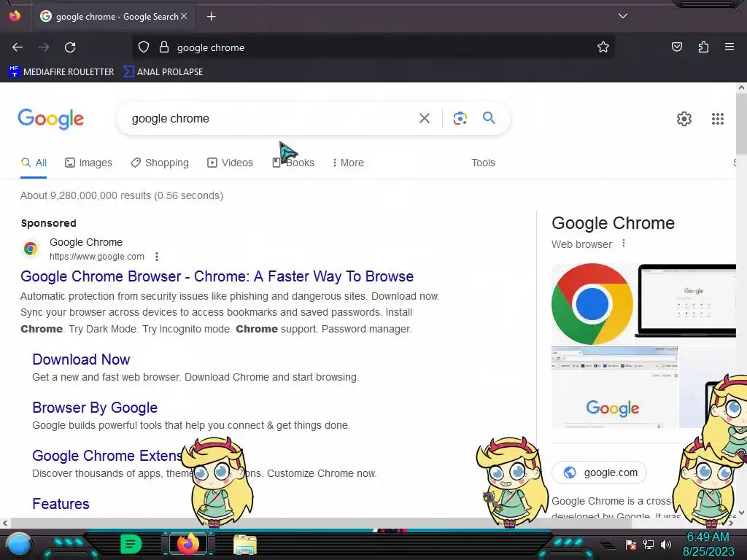This screenshot has height=560, width=747.
Task: Expand the list all tabs chevron
Action: 623,16
